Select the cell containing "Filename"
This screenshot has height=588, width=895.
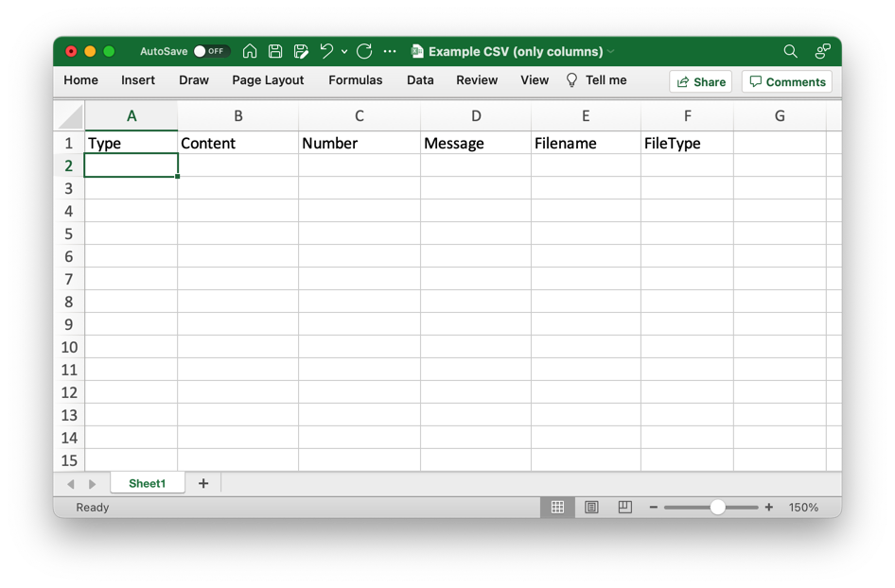click(586, 143)
